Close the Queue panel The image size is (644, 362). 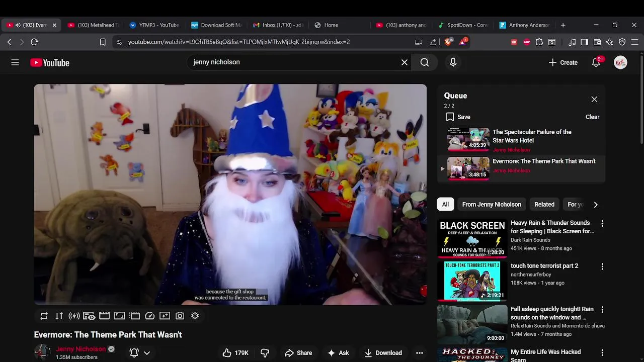pos(594,100)
